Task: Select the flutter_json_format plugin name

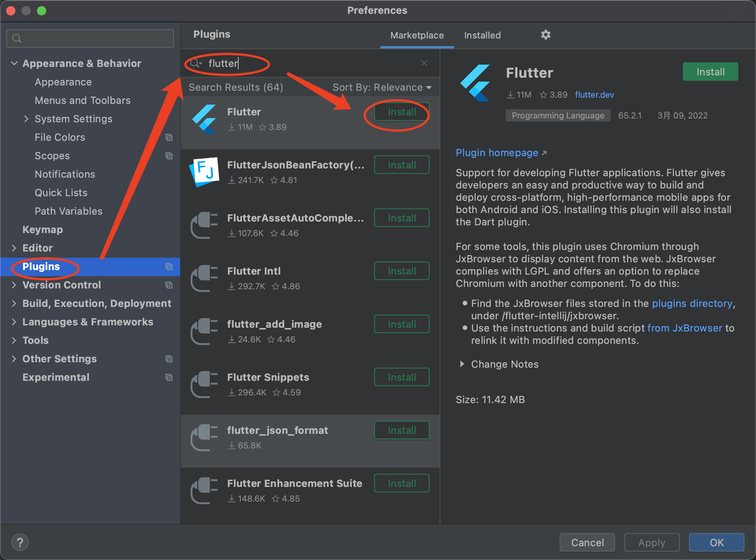Action: [x=278, y=430]
